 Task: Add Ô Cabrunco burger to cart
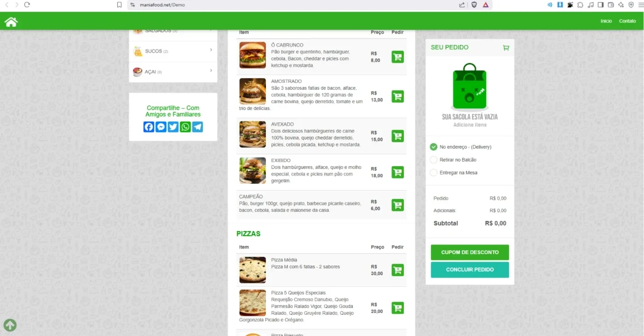coord(397,57)
